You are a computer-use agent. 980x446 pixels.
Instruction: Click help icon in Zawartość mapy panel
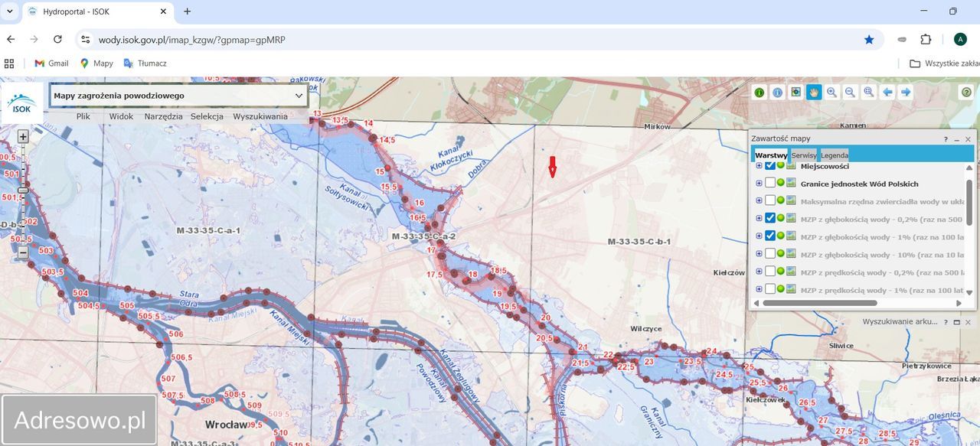coord(946,139)
